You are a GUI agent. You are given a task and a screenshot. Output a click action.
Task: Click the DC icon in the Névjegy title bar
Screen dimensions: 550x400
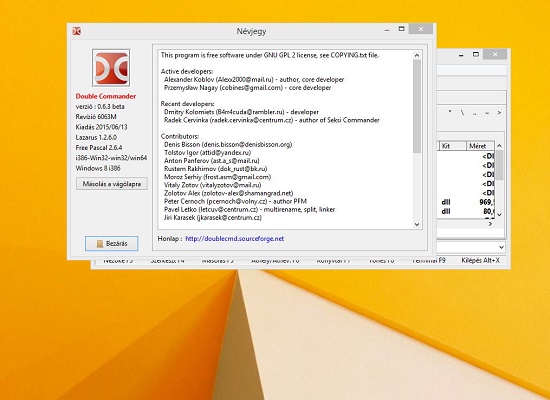tap(76, 31)
